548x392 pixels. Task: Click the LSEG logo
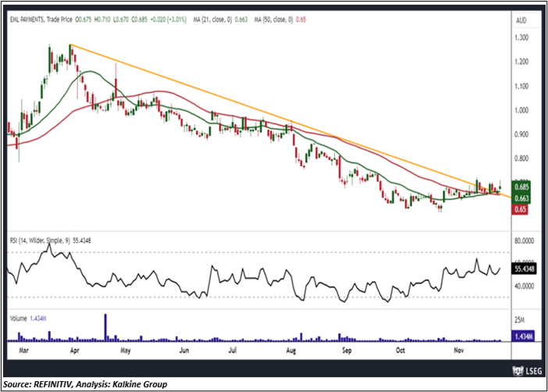pyautogui.click(x=527, y=371)
